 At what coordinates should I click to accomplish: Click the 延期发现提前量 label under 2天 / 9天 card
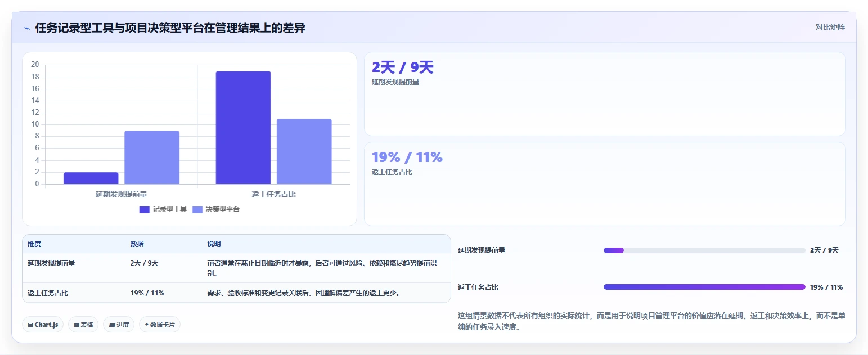click(x=395, y=82)
